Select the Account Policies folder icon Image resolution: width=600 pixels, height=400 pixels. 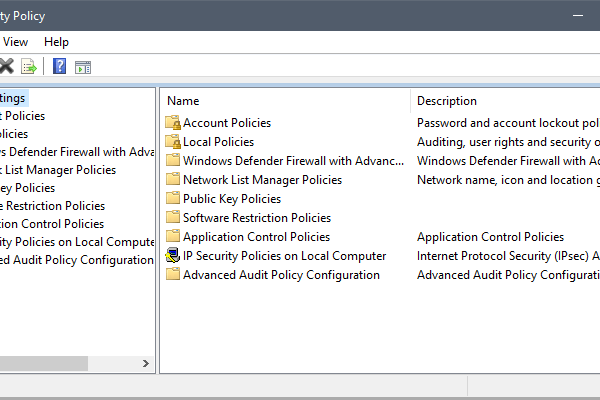click(x=173, y=123)
